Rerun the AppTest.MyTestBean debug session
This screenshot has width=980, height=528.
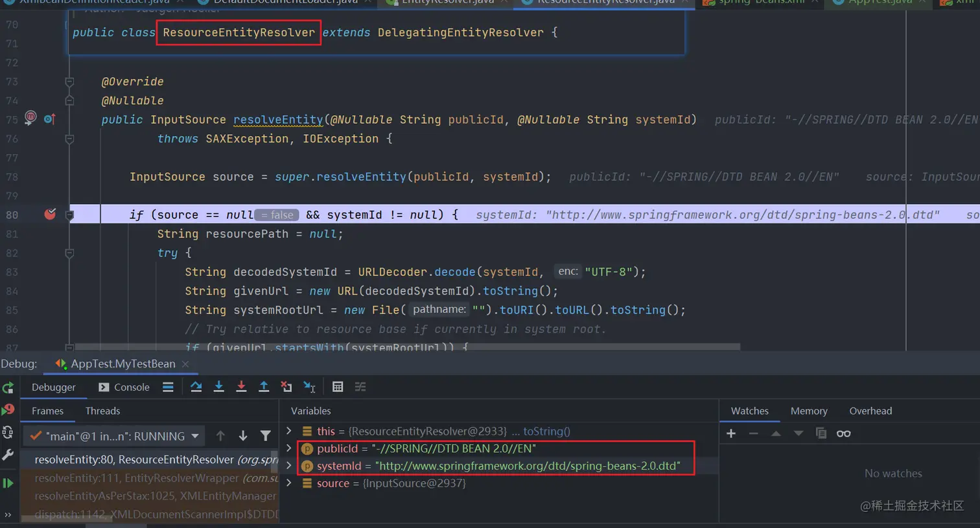(8, 387)
